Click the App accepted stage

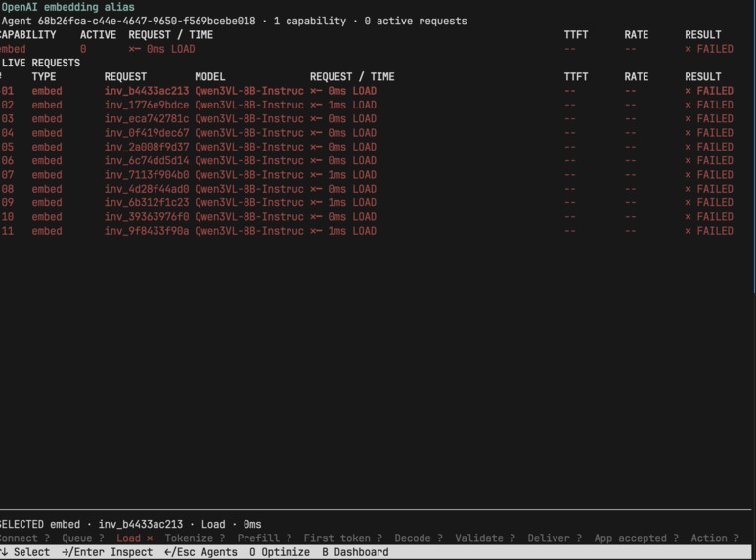pyautogui.click(x=637, y=538)
